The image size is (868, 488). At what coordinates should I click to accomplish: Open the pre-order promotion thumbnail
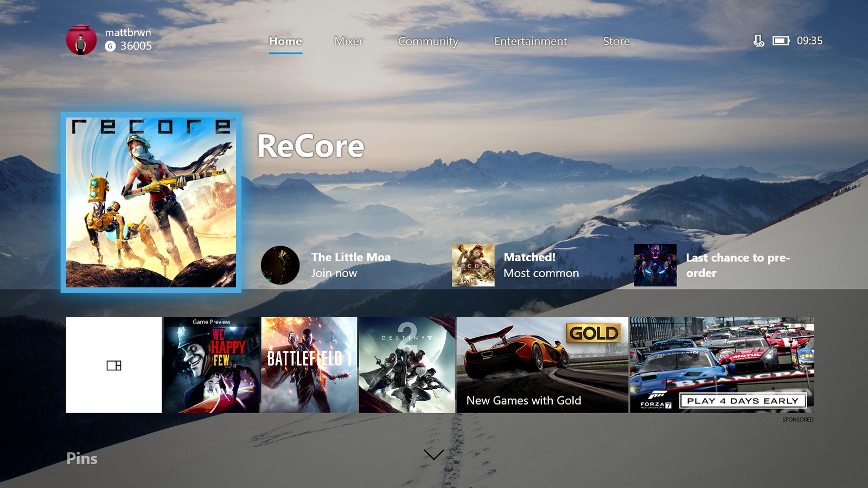pos(655,265)
